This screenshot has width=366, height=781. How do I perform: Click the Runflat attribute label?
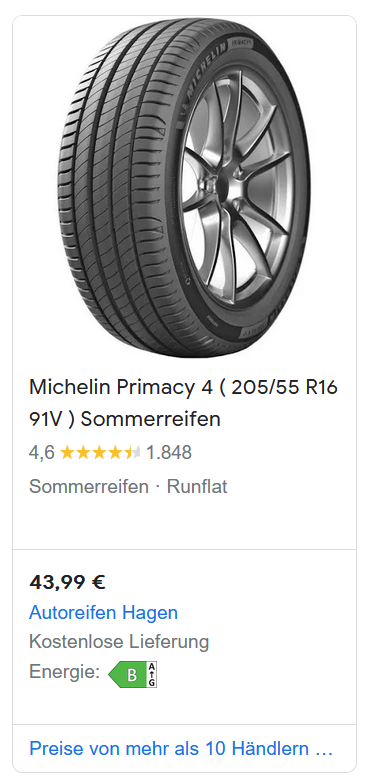pos(197,486)
